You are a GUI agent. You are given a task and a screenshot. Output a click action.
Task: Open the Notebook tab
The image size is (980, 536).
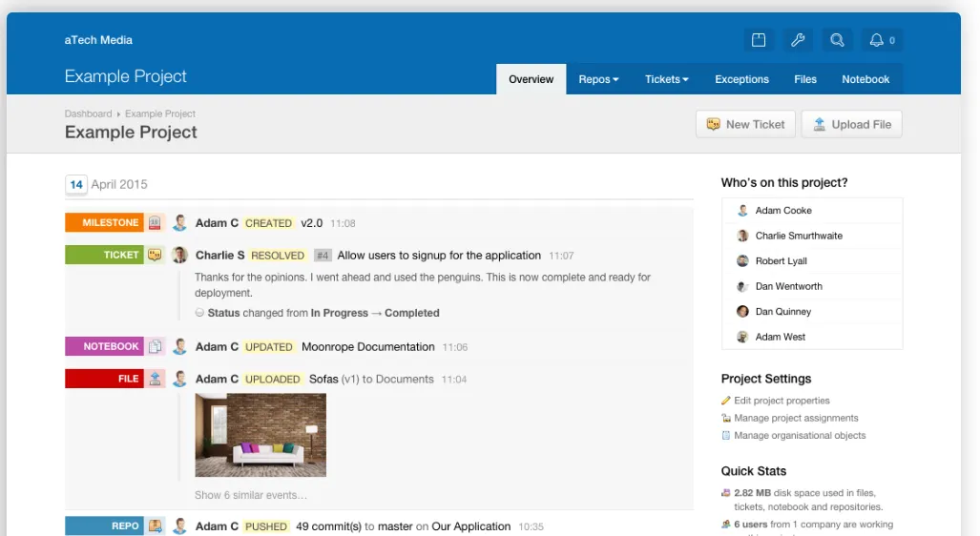[865, 79]
